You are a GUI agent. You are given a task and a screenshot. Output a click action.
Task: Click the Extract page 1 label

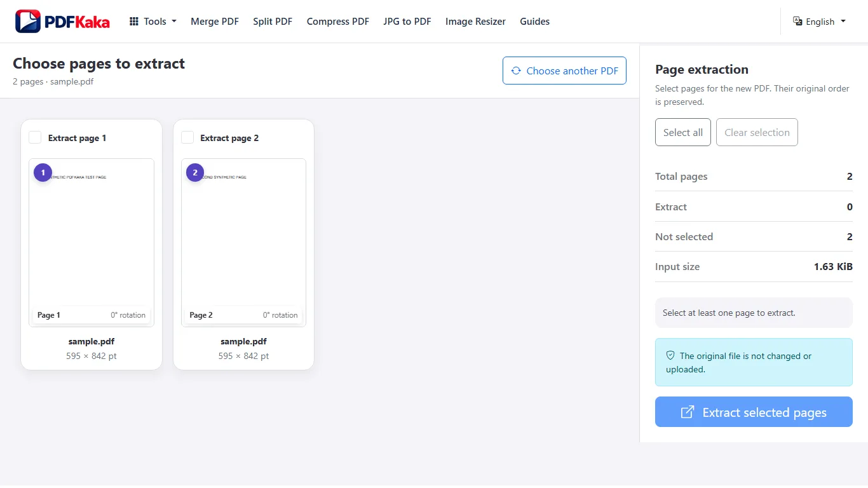78,138
